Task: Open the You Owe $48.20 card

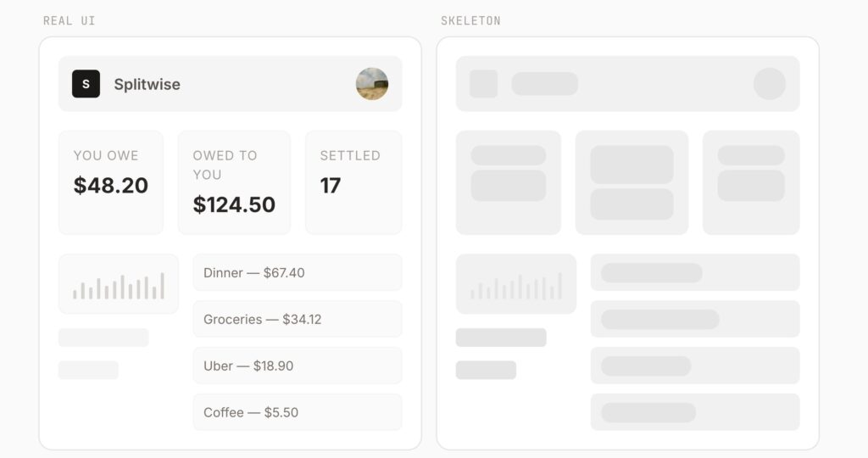Action: [110, 182]
